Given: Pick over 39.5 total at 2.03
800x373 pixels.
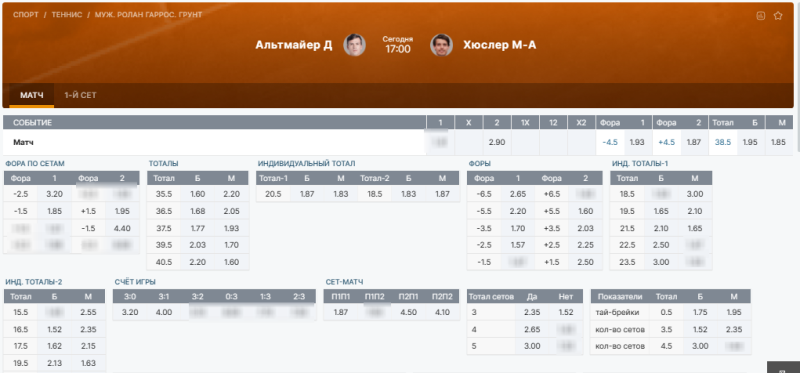Looking at the screenshot, I should [197, 245].
